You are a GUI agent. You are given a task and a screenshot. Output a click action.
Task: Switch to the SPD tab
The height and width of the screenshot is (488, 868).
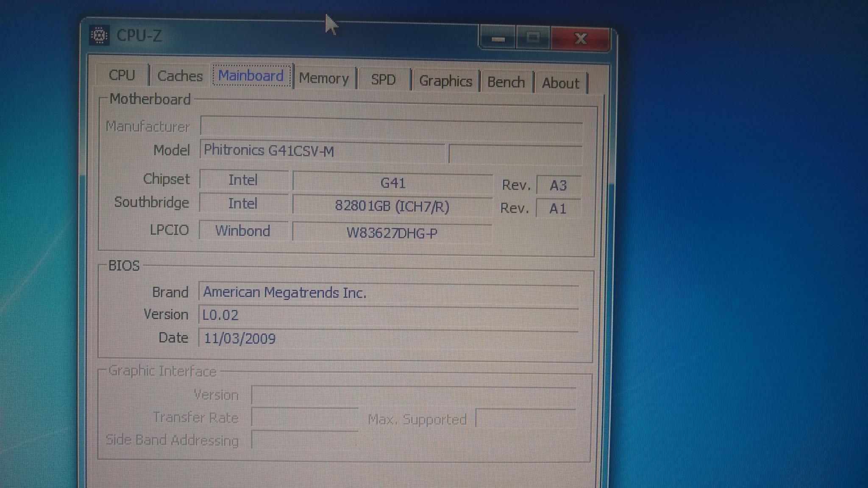[x=383, y=80]
